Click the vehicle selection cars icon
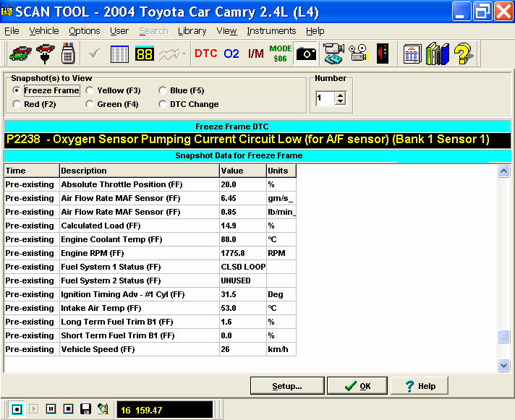 pyautogui.click(x=20, y=53)
